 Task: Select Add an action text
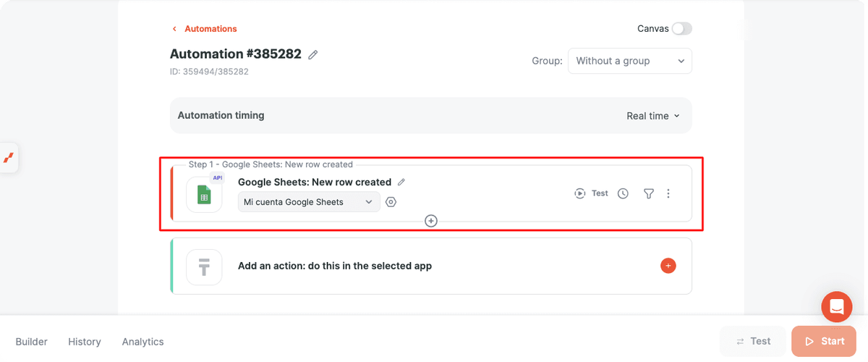pos(335,266)
